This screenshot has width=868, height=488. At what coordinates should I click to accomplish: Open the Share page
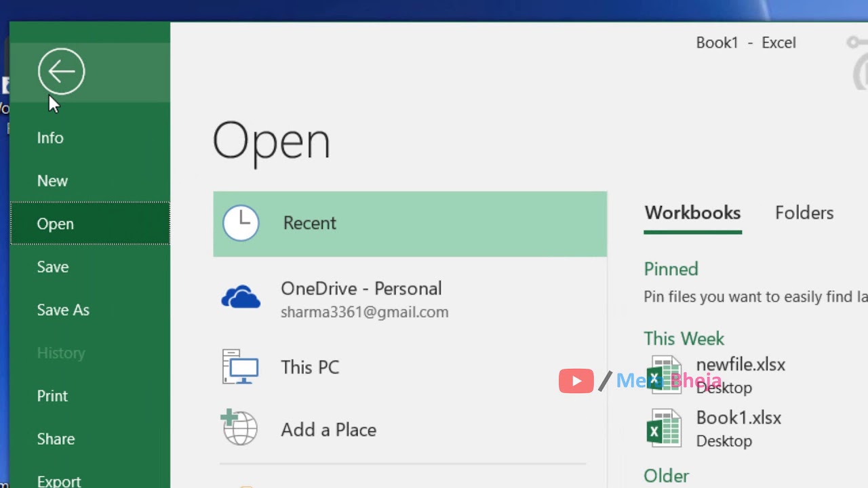(56, 439)
